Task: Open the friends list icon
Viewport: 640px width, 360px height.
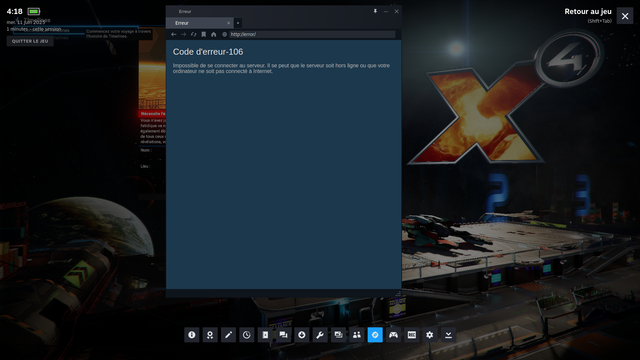Action: coord(357,335)
